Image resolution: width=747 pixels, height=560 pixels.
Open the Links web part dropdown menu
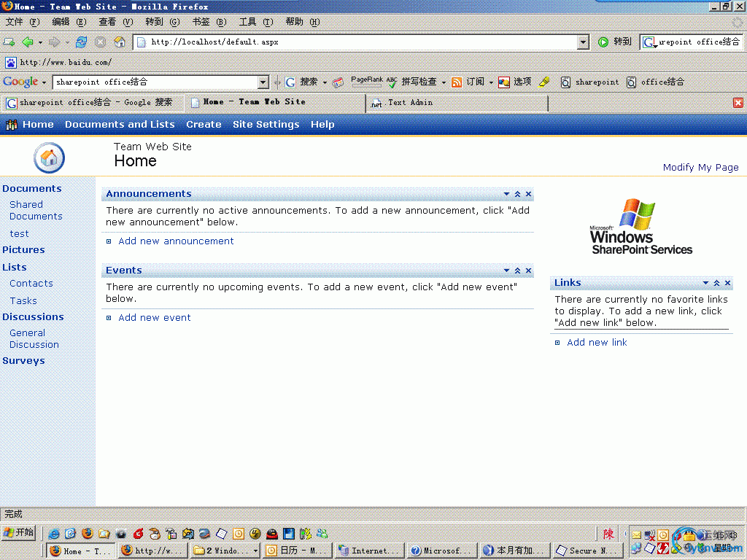[x=705, y=283]
